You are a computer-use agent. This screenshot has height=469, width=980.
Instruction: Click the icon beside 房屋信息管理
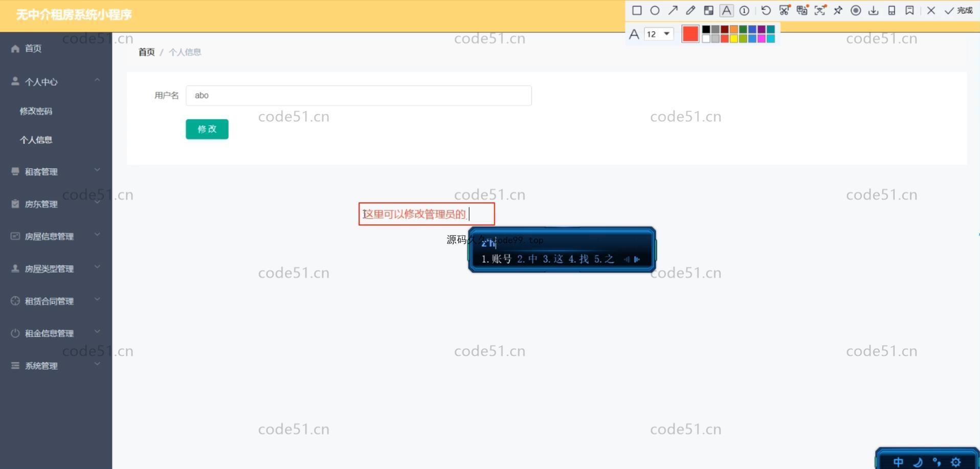pos(15,236)
